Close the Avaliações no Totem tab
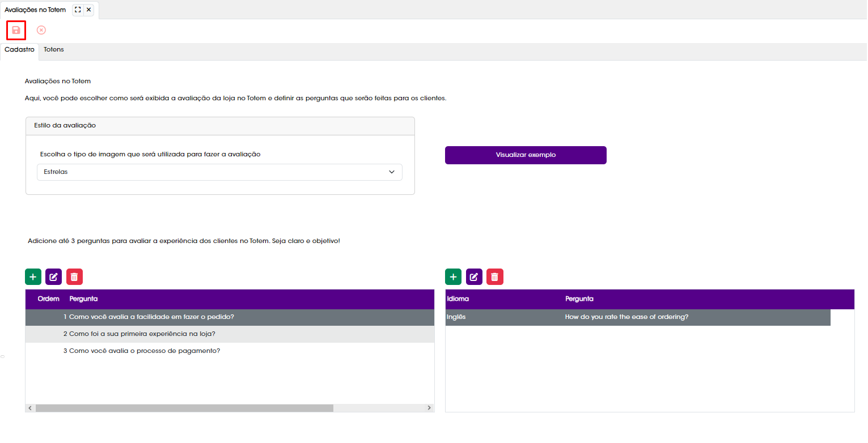The image size is (868, 443). [88, 10]
